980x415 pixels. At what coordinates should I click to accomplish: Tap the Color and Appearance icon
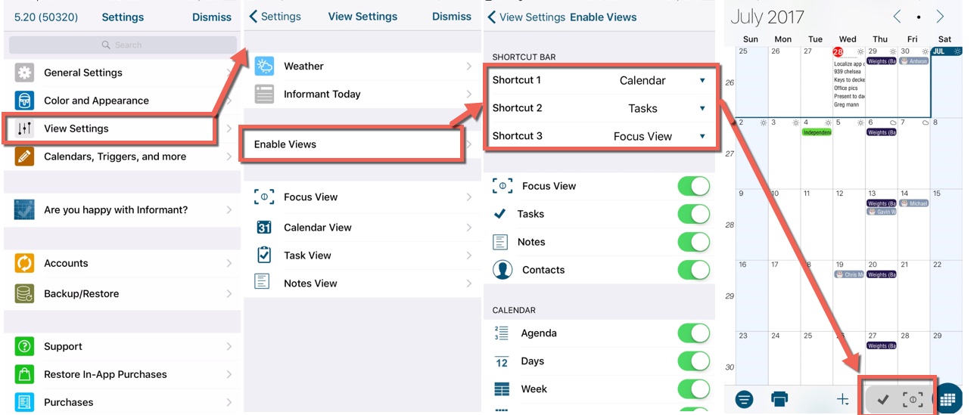click(25, 101)
